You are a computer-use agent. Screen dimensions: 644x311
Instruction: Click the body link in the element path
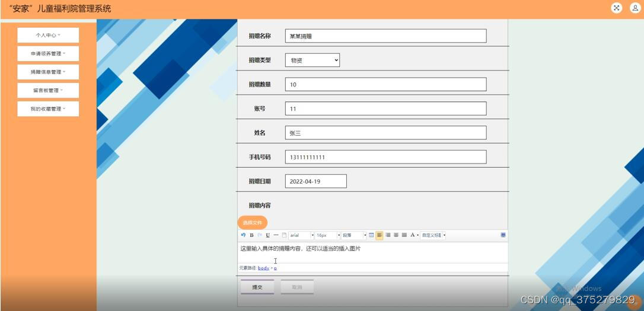[x=264, y=268]
